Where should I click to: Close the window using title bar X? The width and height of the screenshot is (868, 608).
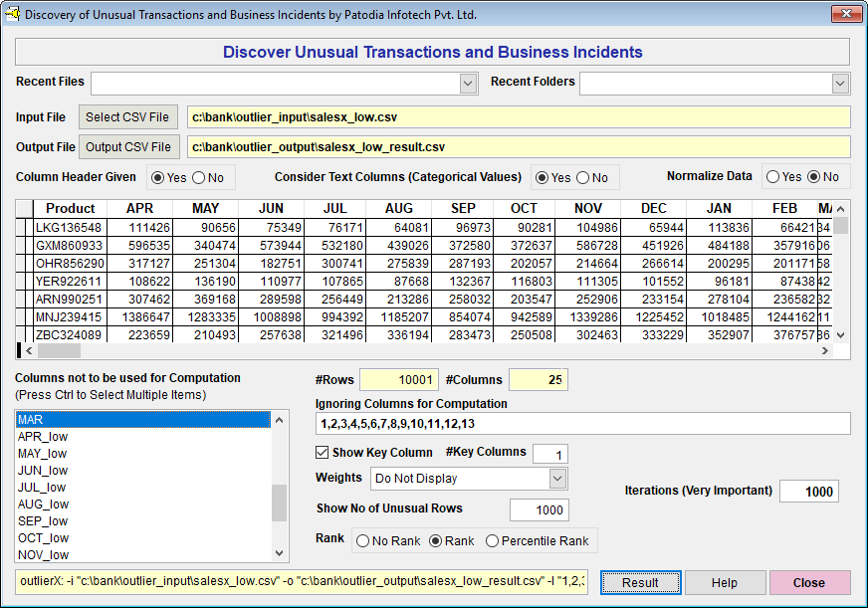point(846,14)
